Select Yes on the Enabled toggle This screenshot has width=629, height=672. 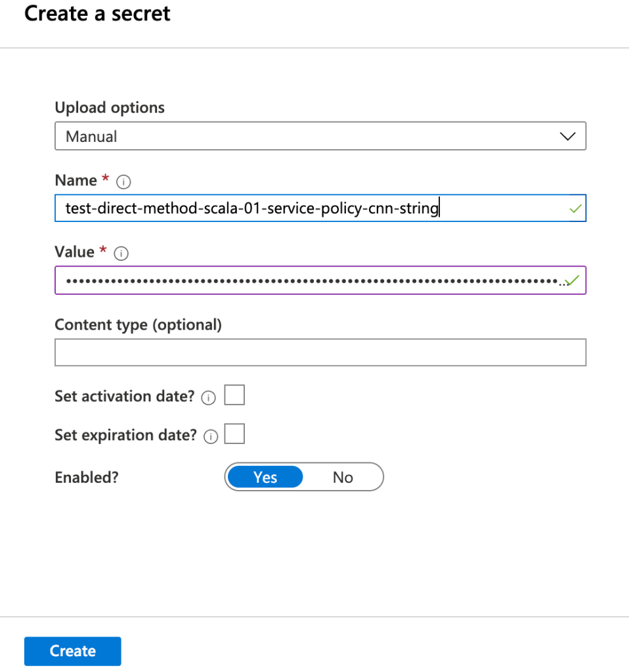(x=265, y=478)
